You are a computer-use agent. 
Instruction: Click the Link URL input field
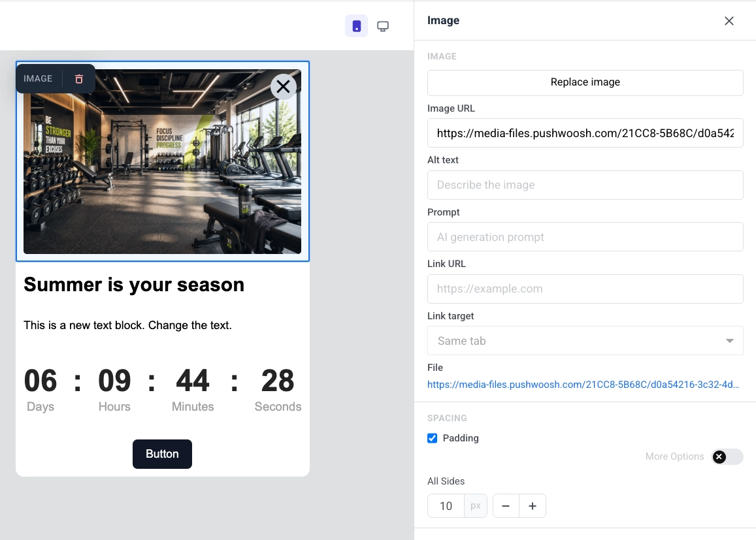[585, 289]
